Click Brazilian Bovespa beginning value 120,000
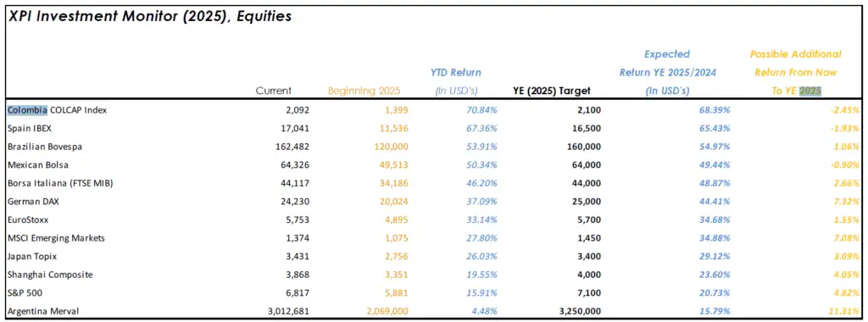Image resolution: width=868 pixels, height=322 pixels. 391,147
